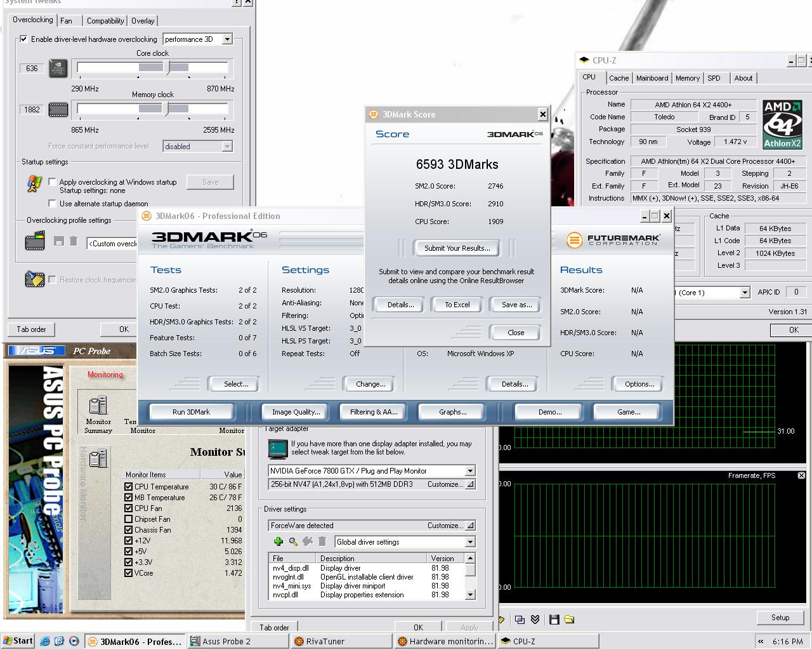Click the To Excel button
This screenshot has width=812, height=650.
click(x=457, y=305)
